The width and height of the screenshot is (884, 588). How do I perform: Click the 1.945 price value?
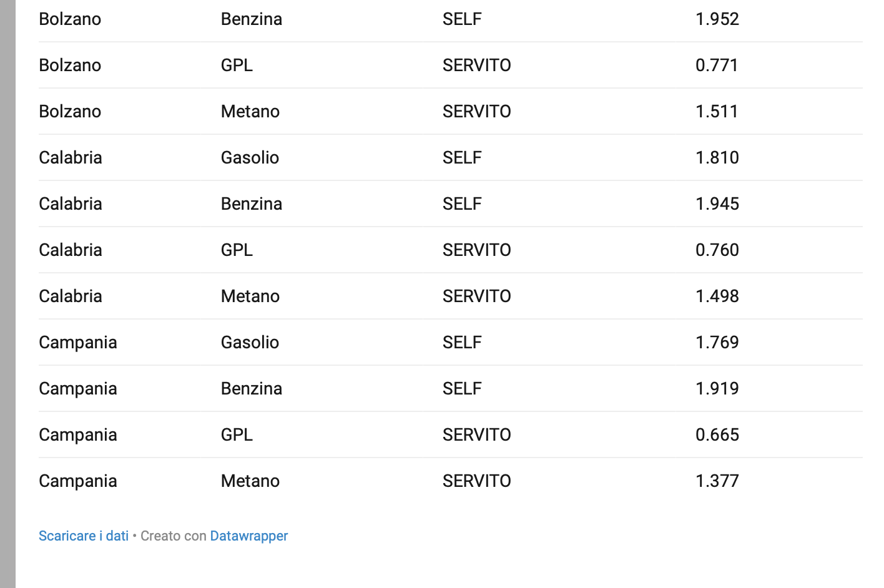tap(717, 203)
